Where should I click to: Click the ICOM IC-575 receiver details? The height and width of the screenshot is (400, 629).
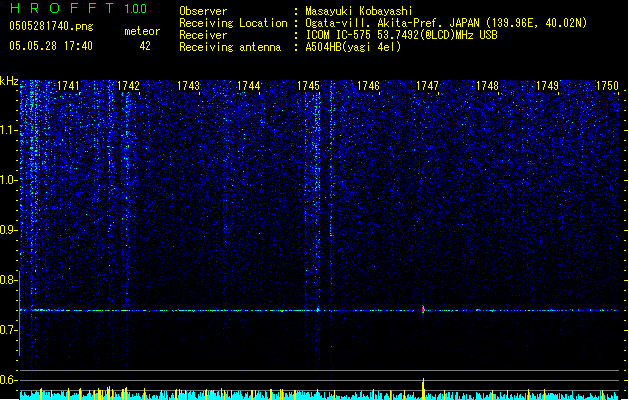401,35
